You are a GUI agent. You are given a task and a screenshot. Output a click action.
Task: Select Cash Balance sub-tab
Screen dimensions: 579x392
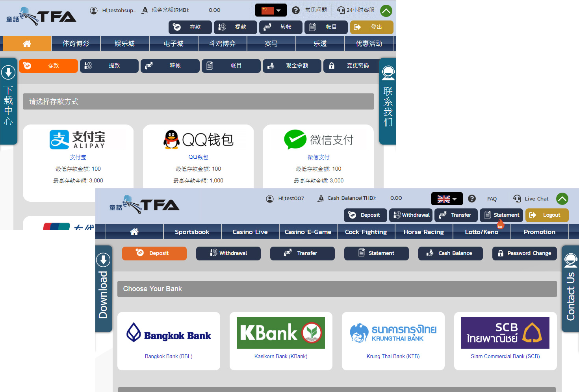click(451, 253)
